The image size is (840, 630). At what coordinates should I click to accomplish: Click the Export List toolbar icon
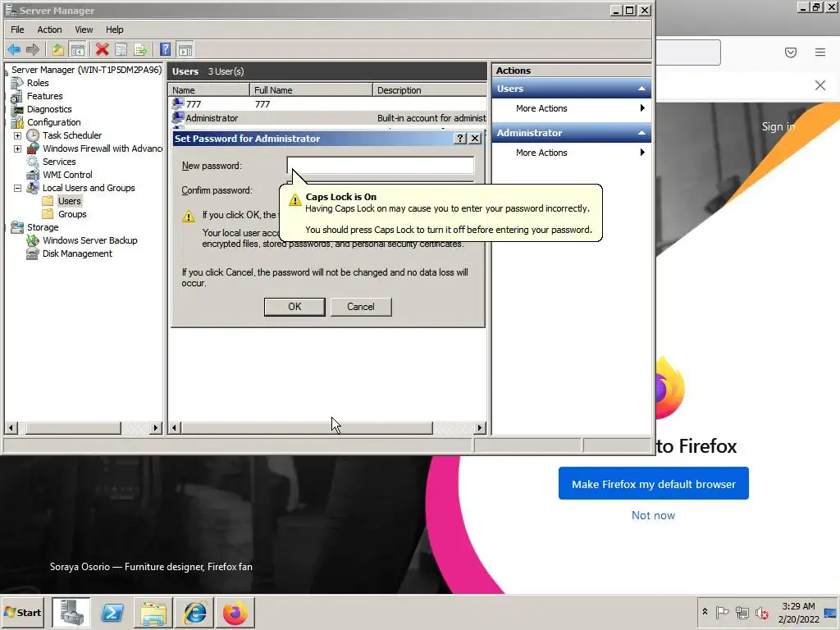tap(140, 50)
